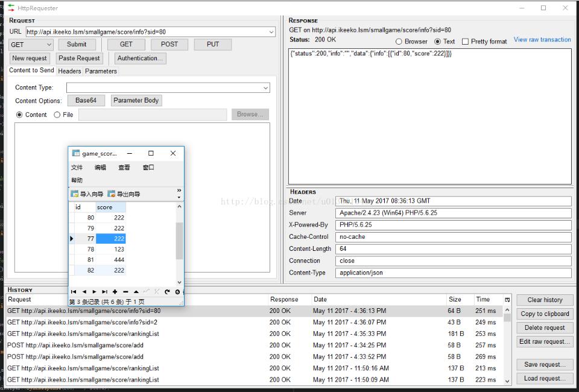Select the Browser radio button
This screenshot has height=392, width=579.
399,42
